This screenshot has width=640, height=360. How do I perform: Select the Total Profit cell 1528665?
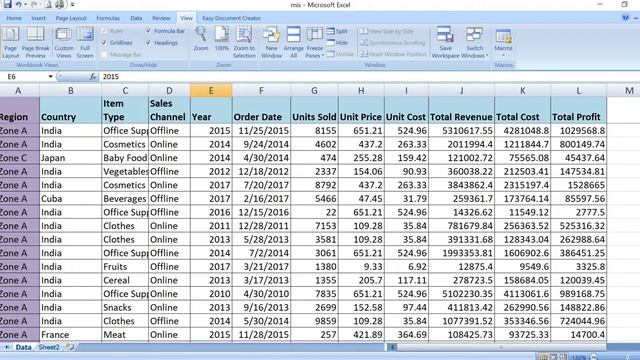578,185
